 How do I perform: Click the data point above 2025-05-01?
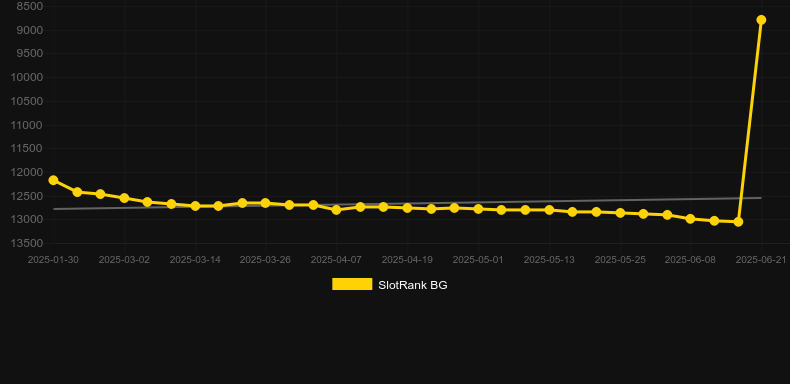[x=478, y=209]
